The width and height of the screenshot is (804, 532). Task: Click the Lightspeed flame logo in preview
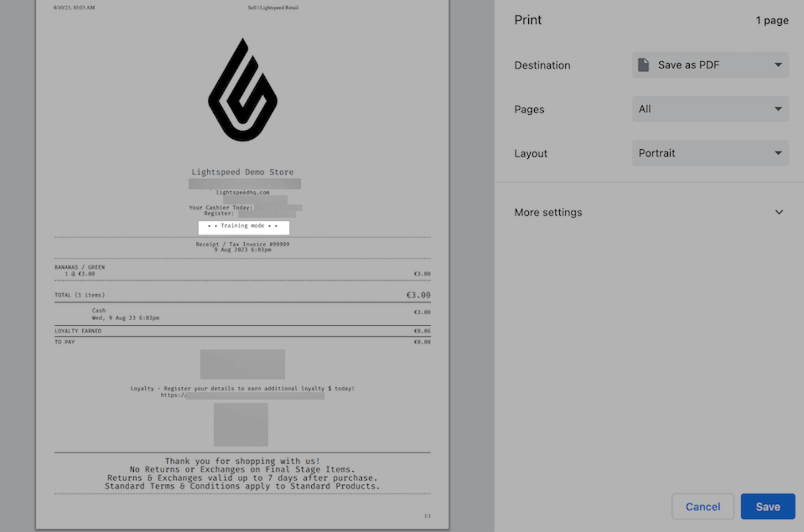point(242,90)
